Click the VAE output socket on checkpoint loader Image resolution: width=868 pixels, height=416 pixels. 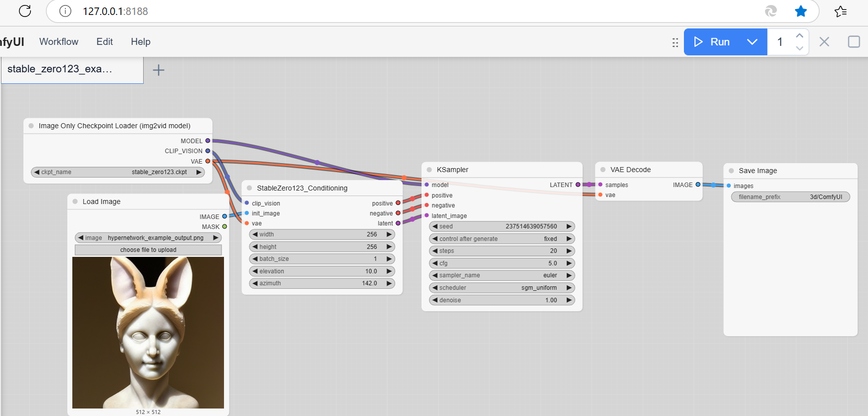pos(208,161)
